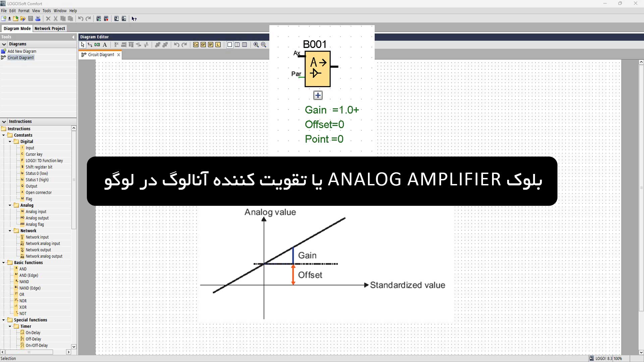This screenshot has width=644, height=362.
Task: Click the Analog Amplifier block B001
Action: [318, 68]
